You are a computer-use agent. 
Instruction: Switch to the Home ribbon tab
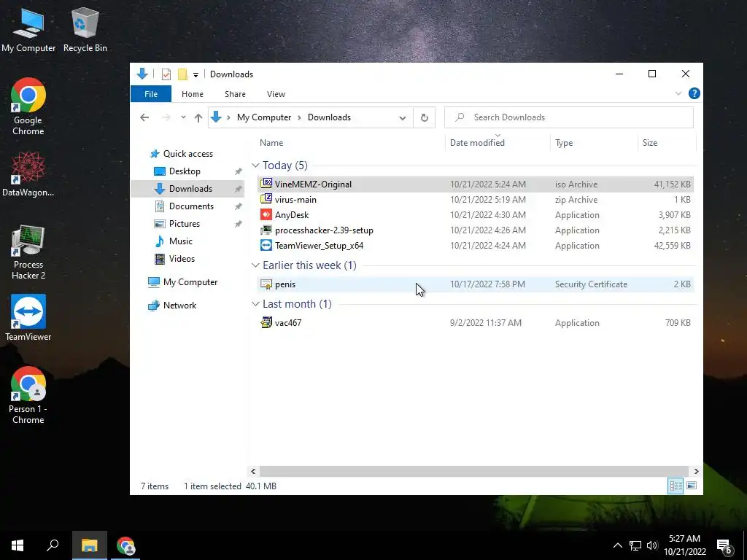coord(193,94)
